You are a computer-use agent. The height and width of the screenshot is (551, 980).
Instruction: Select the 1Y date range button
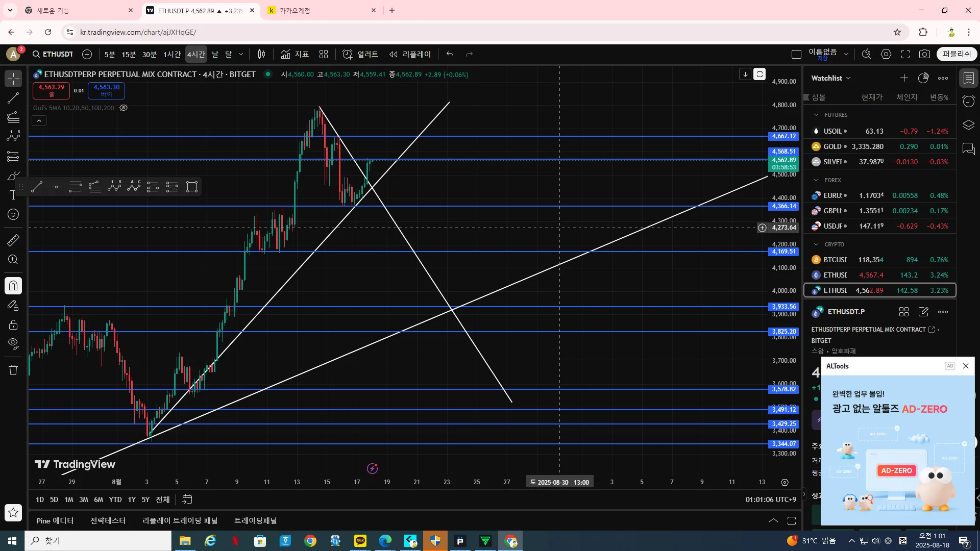(x=132, y=499)
